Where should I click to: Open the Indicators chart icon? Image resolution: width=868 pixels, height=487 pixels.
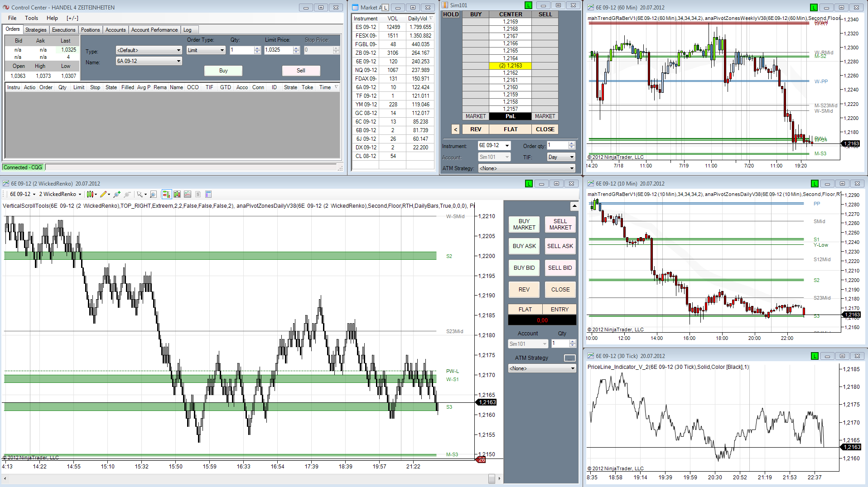click(188, 194)
